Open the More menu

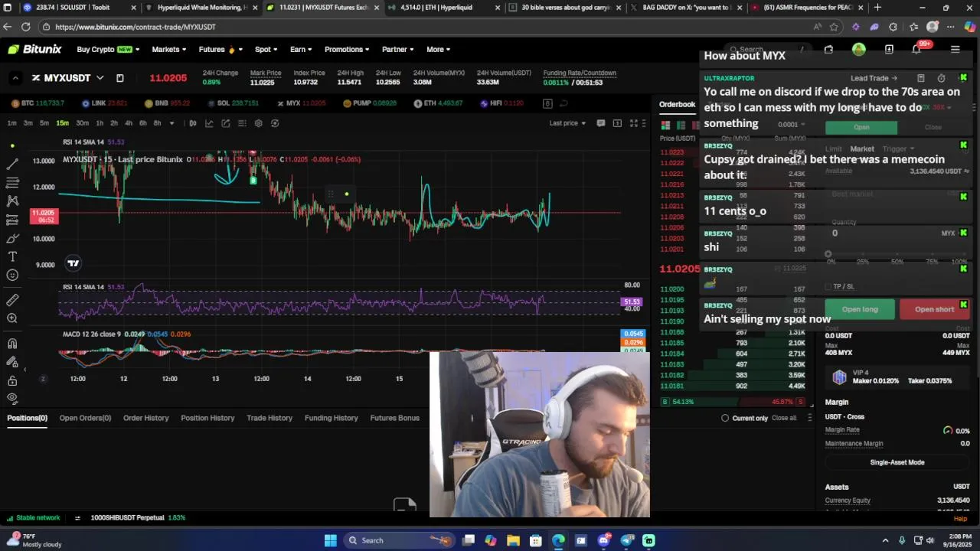click(x=439, y=49)
